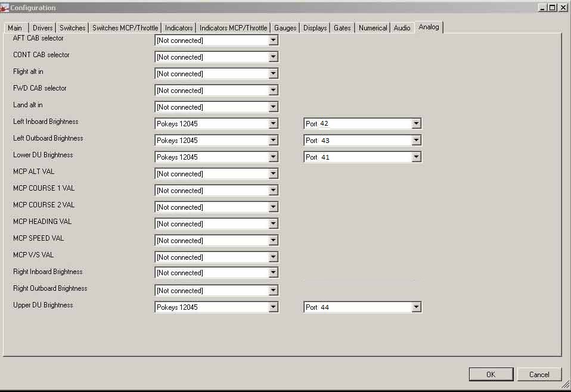
Task: Go to the Gauges tab
Action: [x=285, y=28]
